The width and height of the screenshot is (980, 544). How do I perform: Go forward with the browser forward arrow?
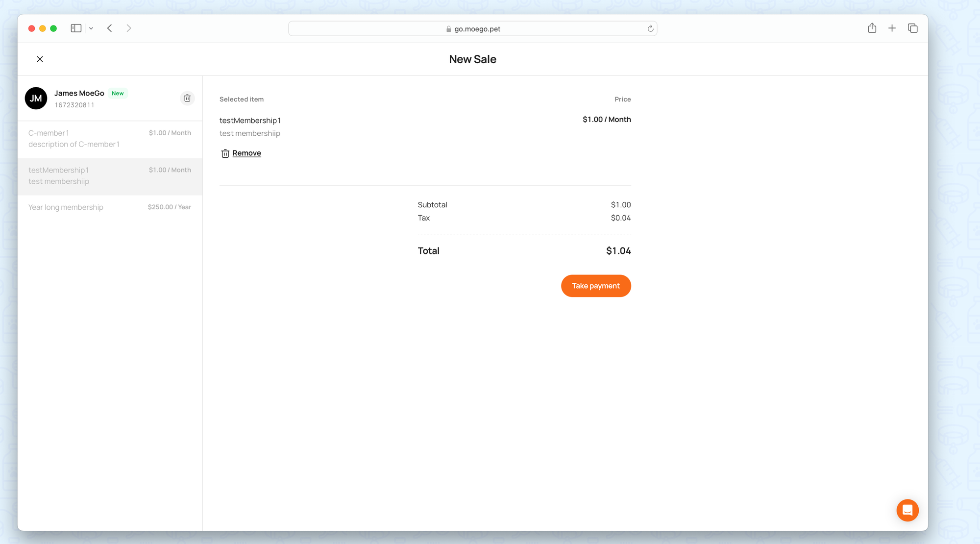pyautogui.click(x=129, y=28)
